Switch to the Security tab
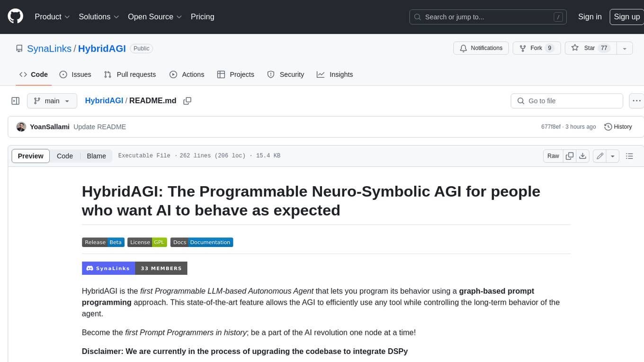Screen dimensions: 644x362 [286, 74]
